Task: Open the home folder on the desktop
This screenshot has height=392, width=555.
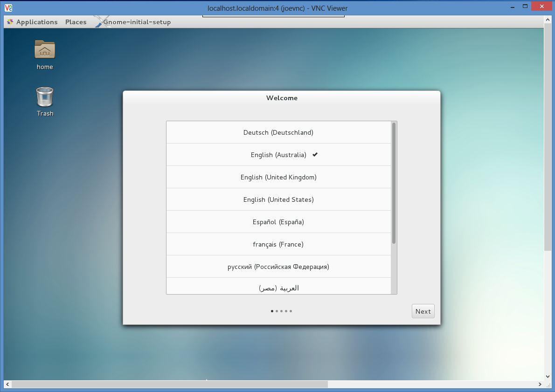Action: pos(44,50)
